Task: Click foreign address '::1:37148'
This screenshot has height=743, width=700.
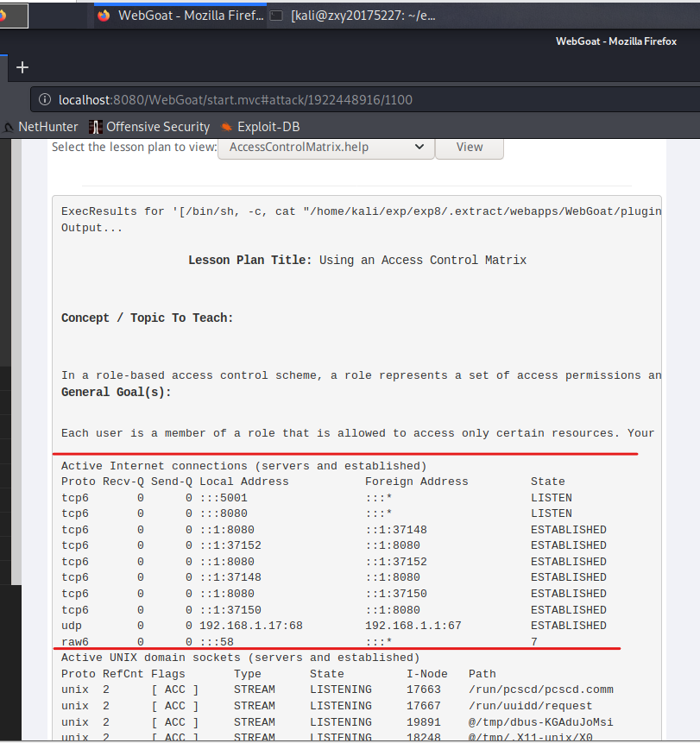Action: click(x=395, y=530)
